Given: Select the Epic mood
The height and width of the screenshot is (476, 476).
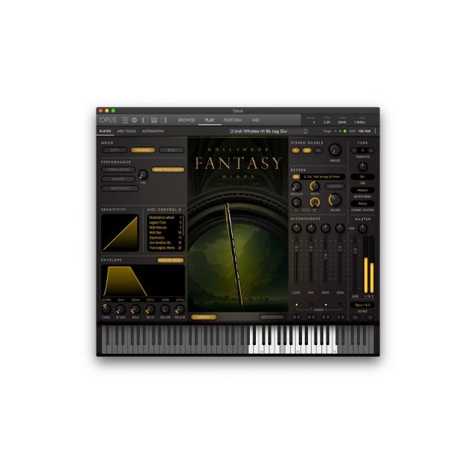Looking at the screenshot, I should pyautogui.click(x=171, y=150).
